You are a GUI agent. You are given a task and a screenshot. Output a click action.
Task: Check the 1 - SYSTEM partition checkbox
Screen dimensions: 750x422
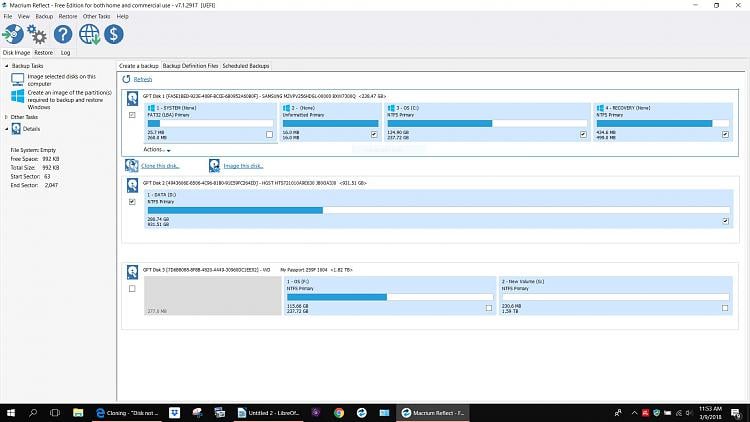pos(269,134)
